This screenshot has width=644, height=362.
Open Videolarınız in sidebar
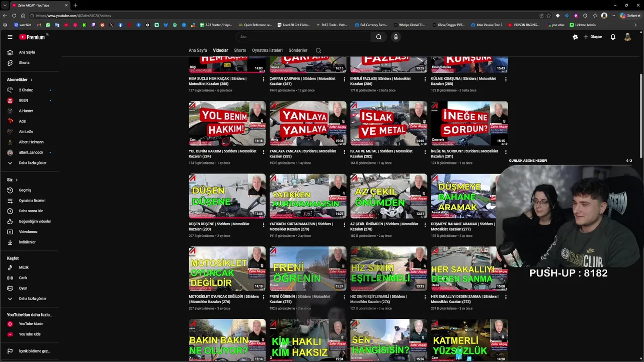[x=29, y=232]
